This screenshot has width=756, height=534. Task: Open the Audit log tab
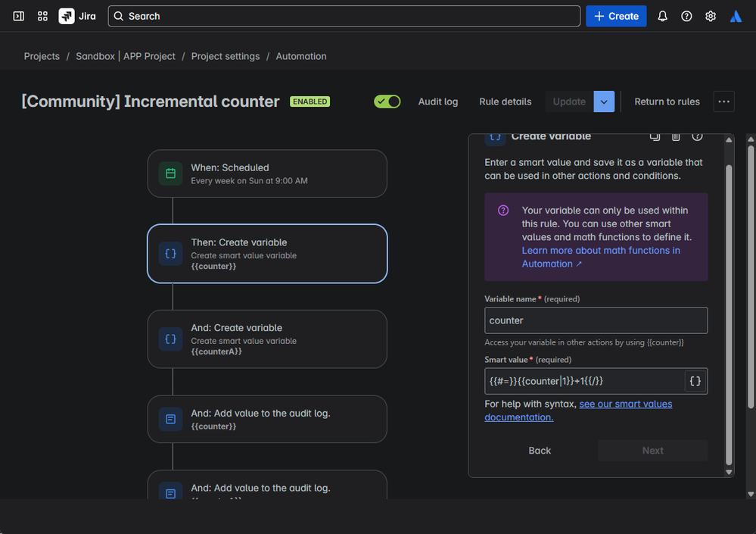tap(438, 101)
